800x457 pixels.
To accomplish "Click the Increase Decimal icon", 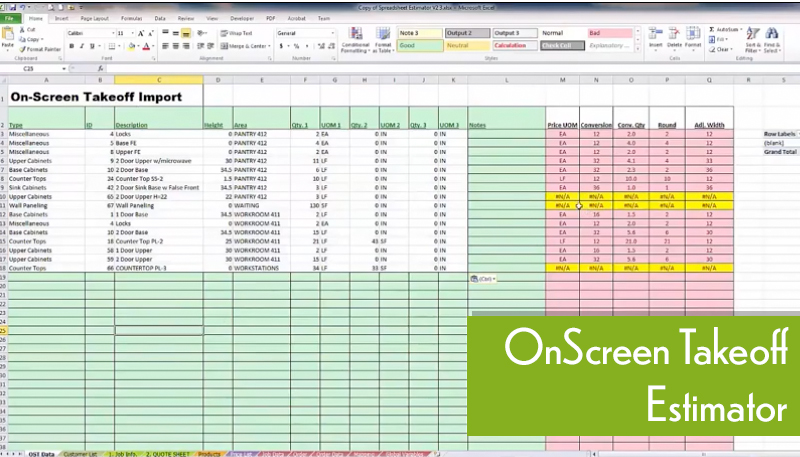I will [321, 46].
